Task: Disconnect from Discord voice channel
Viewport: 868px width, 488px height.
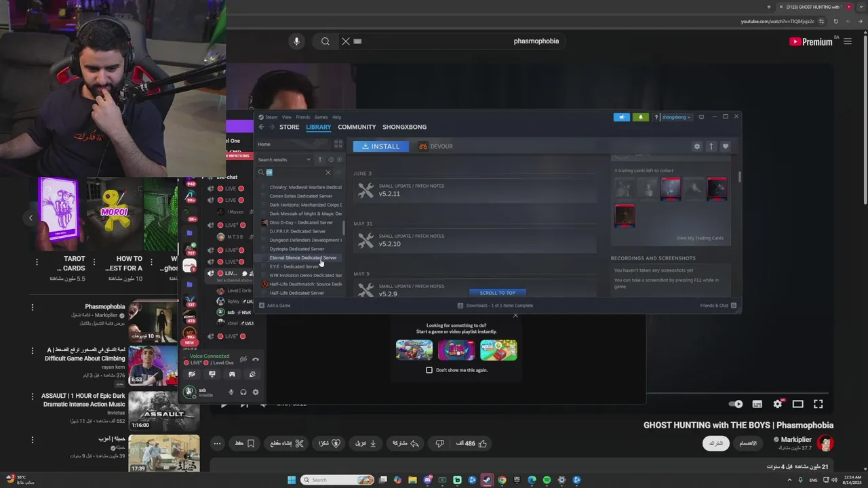Action: 256,359
